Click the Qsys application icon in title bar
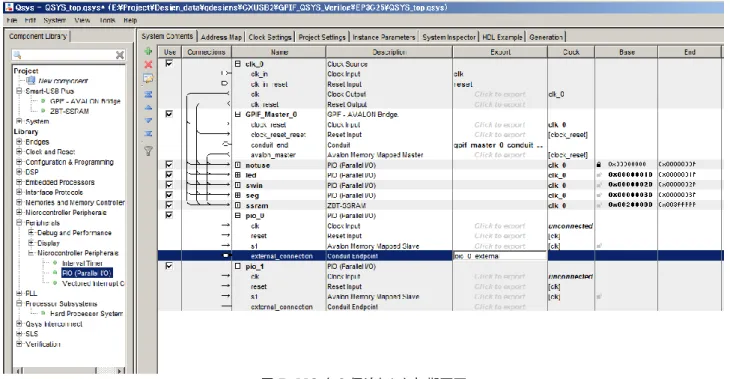 tap(9, 7)
